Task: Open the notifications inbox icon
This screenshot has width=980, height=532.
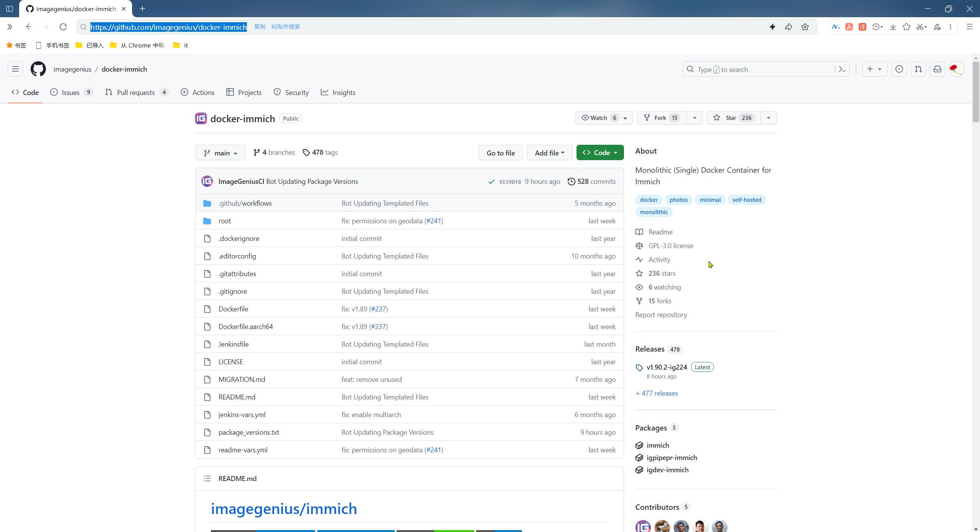Action: [938, 69]
